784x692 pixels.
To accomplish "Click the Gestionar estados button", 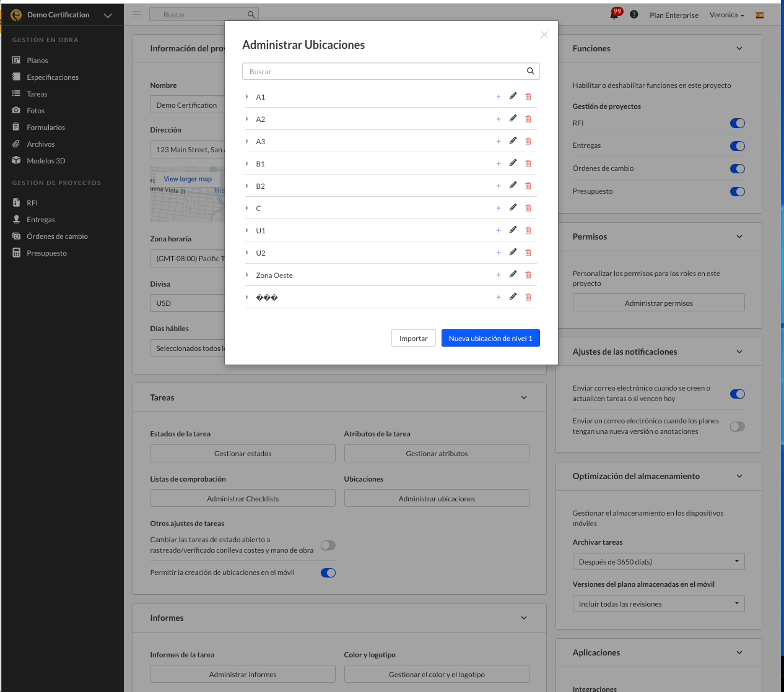I will coord(243,453).
